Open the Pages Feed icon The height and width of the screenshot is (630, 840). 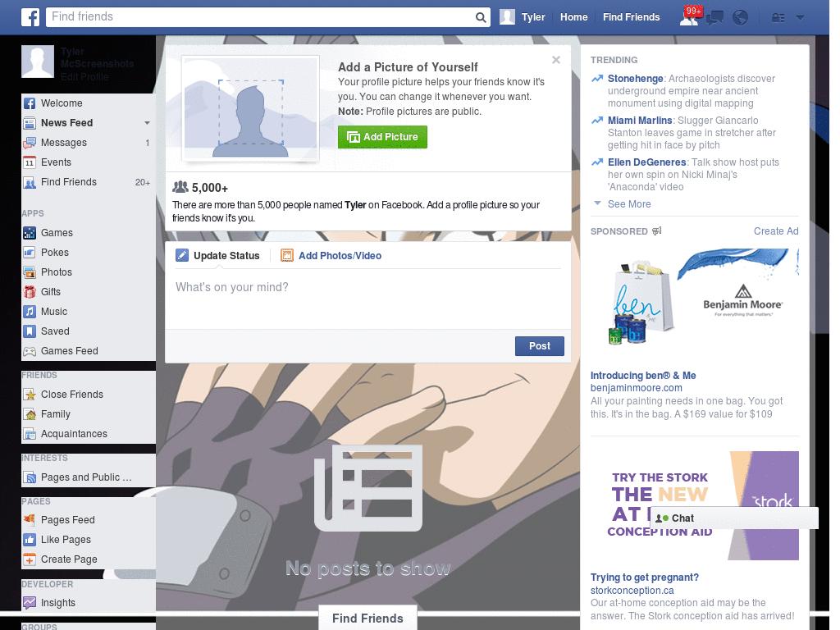point(30,519)
